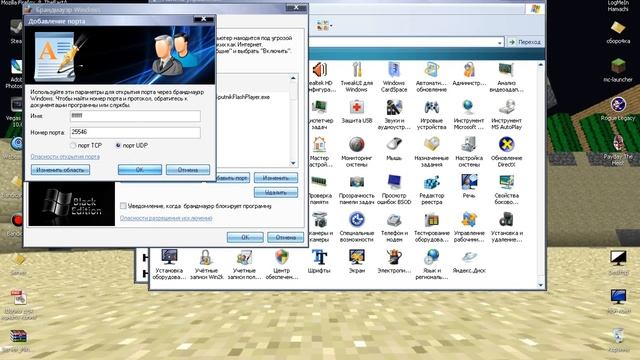Click the Номер порта input field
640x360 pixels.
(135, 132)
